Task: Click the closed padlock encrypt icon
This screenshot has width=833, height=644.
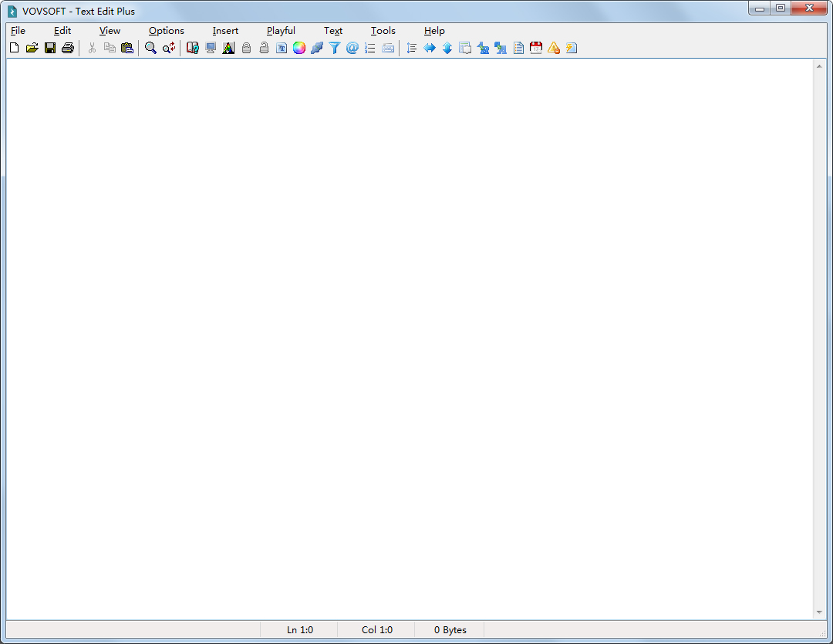Action: [247, 48]
